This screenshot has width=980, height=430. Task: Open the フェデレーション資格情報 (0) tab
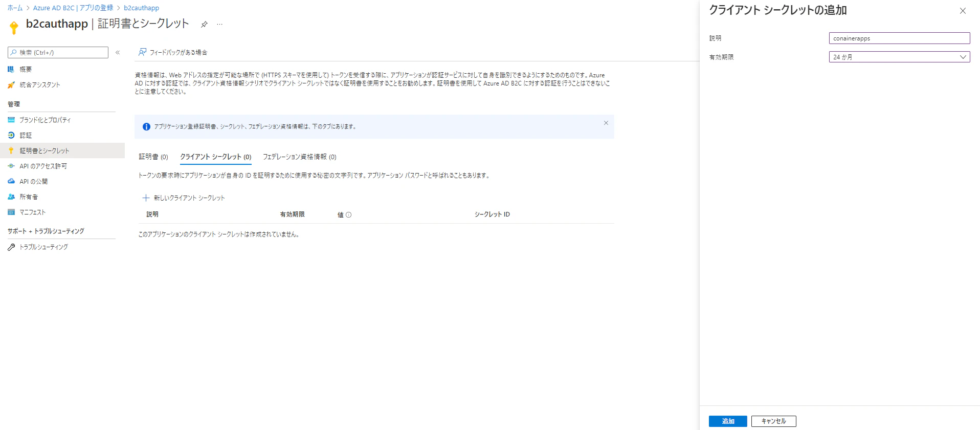click(x=300, y=157)
